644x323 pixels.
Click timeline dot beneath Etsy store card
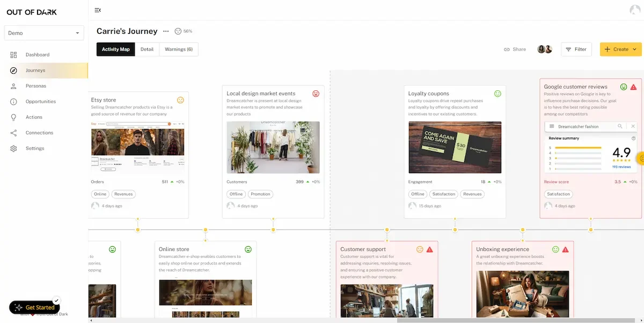[x=138, y=230]
